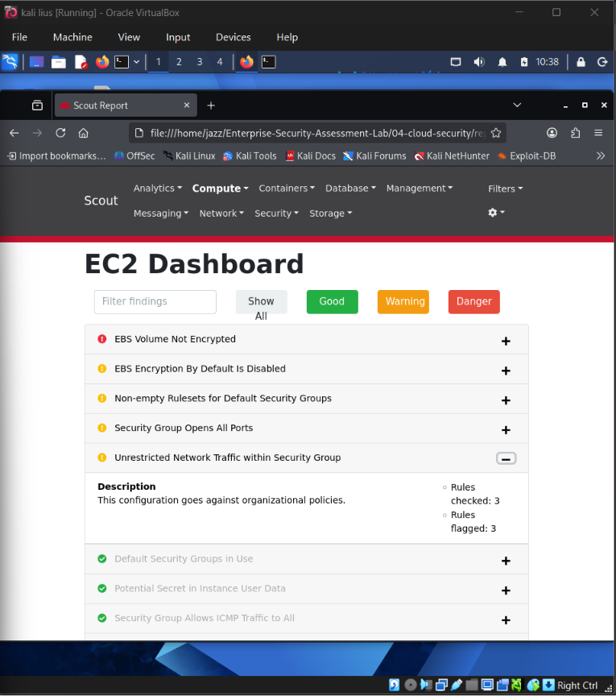The width and height of the screenshot is (616, 696).
Task: Show desktop using the panel desktop icon
Action: 37,62
